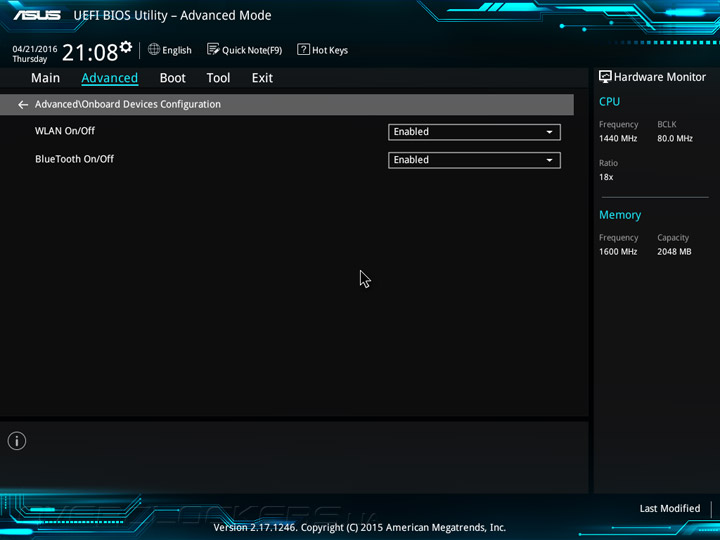The image size is (720, 540).
Task: Click the Capacity value 2048 MB
Action: click(x=674, y=252)
